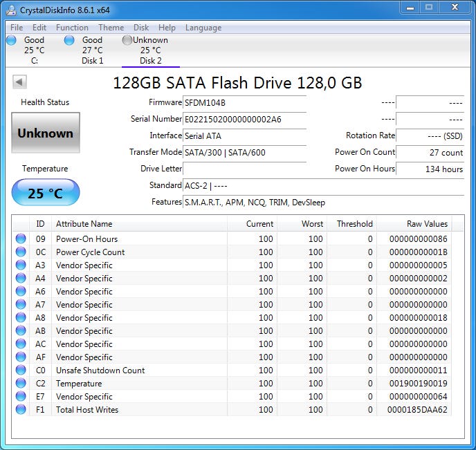
Task: Click the gray status orb for Disk 2
Action: pos(127,40)
